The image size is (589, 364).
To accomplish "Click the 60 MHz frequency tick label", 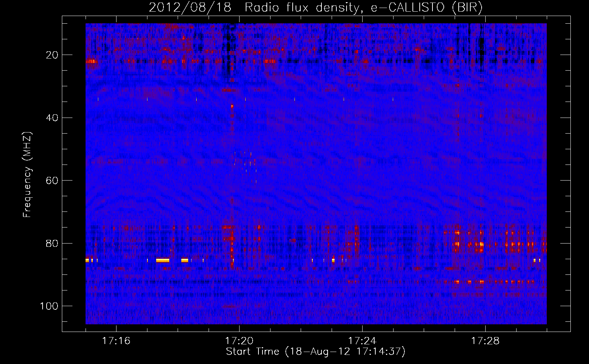I will click(52, 181).
